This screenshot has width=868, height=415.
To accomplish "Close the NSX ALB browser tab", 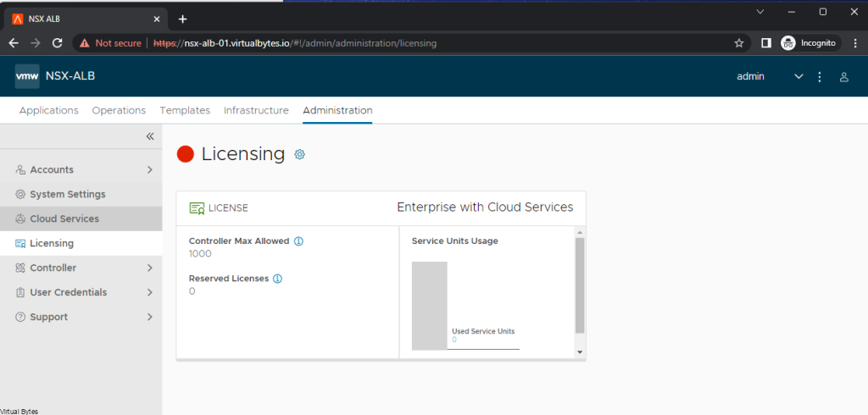I will (157, 19).
